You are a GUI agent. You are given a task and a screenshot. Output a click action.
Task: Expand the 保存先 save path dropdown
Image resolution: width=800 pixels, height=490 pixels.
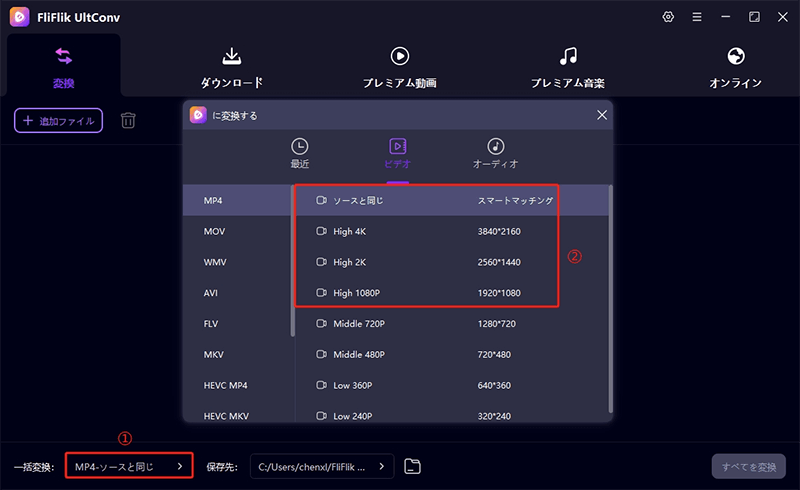(x=321, y=466)
